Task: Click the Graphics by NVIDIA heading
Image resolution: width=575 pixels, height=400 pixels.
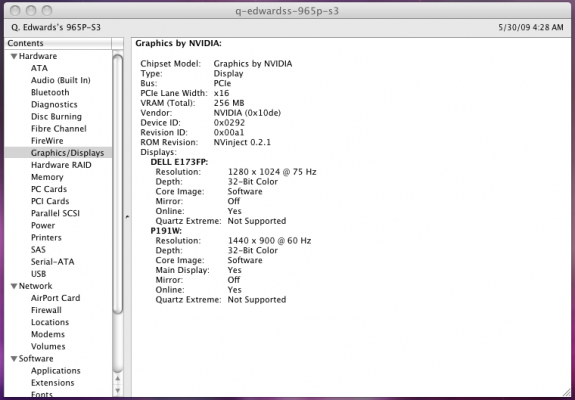Action: (179, 43)
